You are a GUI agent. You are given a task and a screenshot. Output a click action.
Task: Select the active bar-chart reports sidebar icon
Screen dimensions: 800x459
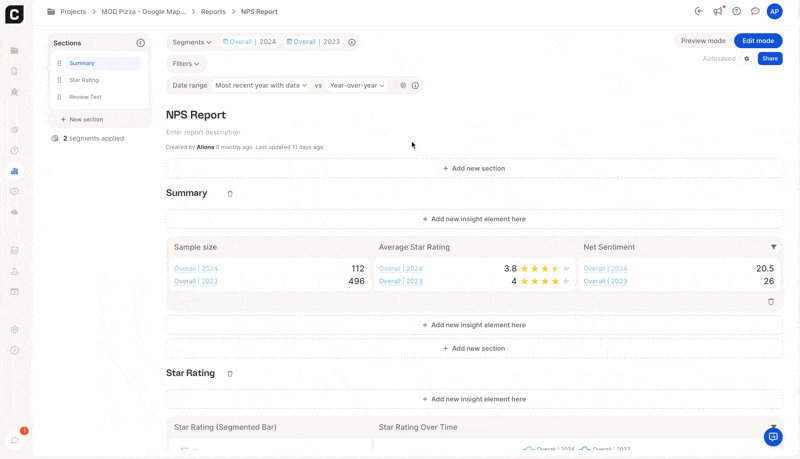coord(14,171)
